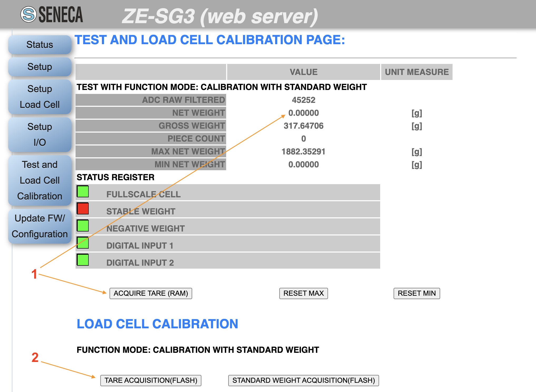Screen dimensions: 536x392
Task: Click the DIGITAL INPUT 2 green indicator
Action: (83, 260)
